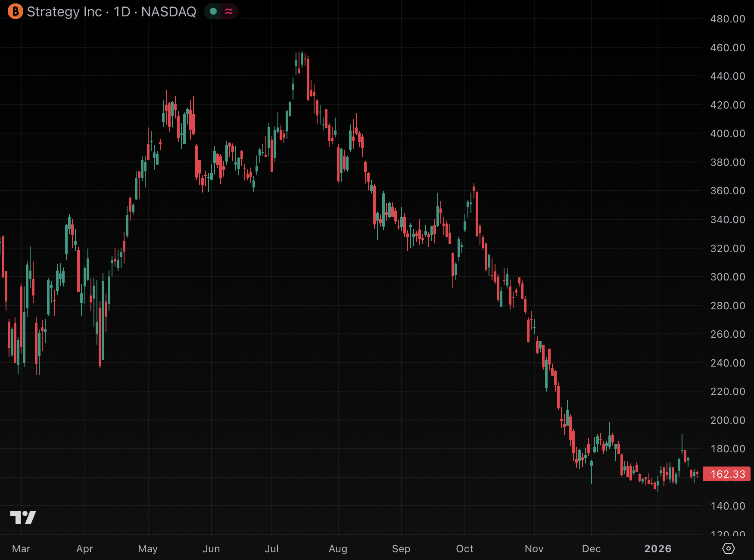Click the 300.00 level on price axis
754x560 pixels.
[727, 277]
